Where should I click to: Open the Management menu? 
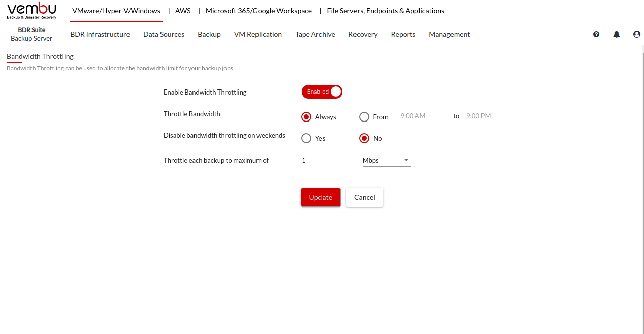coord(449,34)
